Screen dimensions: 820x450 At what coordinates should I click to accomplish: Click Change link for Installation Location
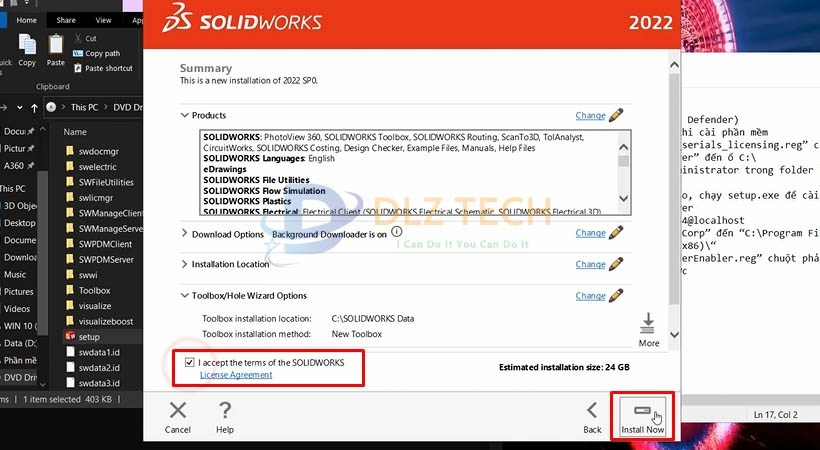pos(590,264)
